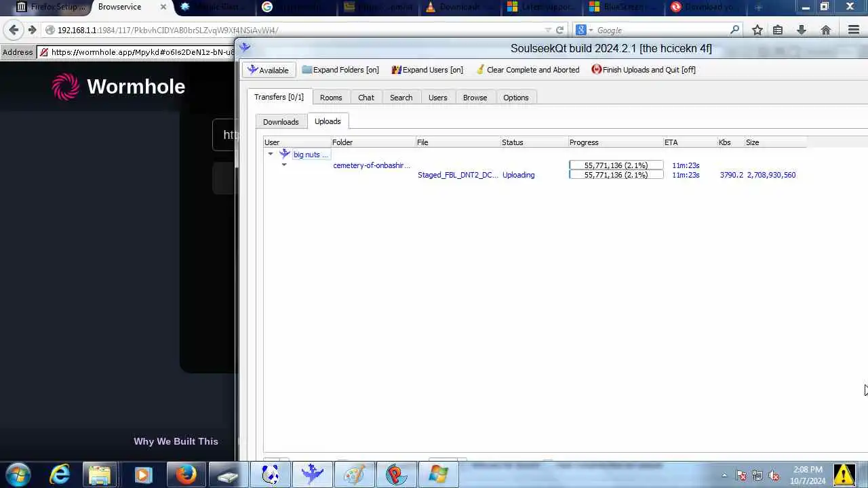This screenshot has height=488, width=868.
Task: Sort by the Status column header
Action: pyautogui.click(x=534, y=142)
